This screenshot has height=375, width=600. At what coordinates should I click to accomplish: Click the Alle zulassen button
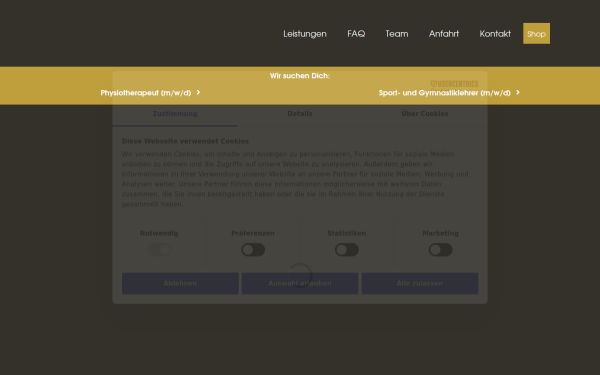tap(420, 284)
